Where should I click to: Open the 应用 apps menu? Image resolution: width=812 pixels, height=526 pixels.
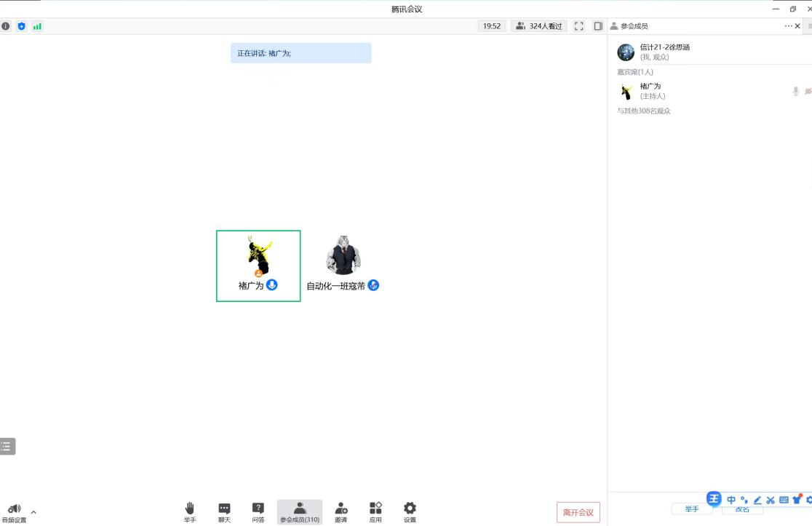pyautogui.click(x=375, y=512)
